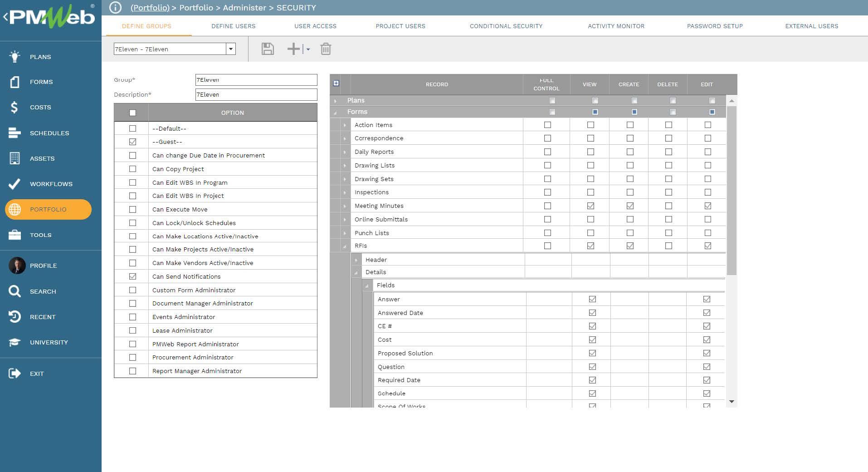868x472 pixels.
Task: Select the Portfolio globe icon
Action: pos(15,209)
